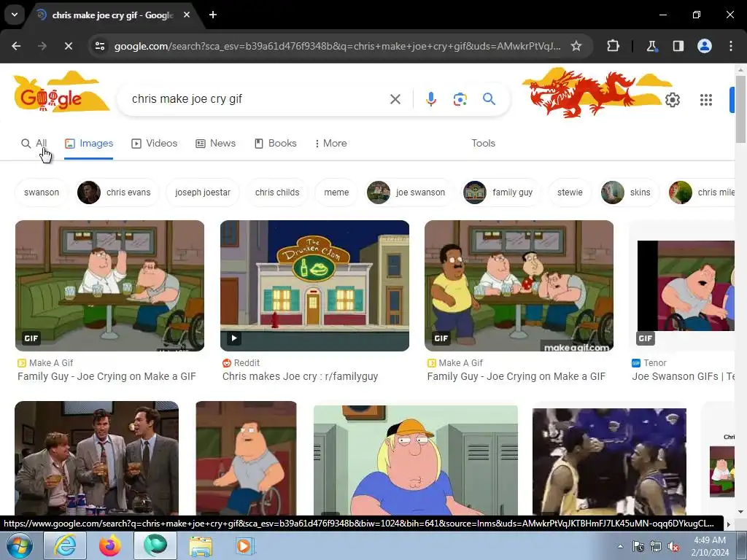Show hidden tray icons arrow

(x=620, y=546)
